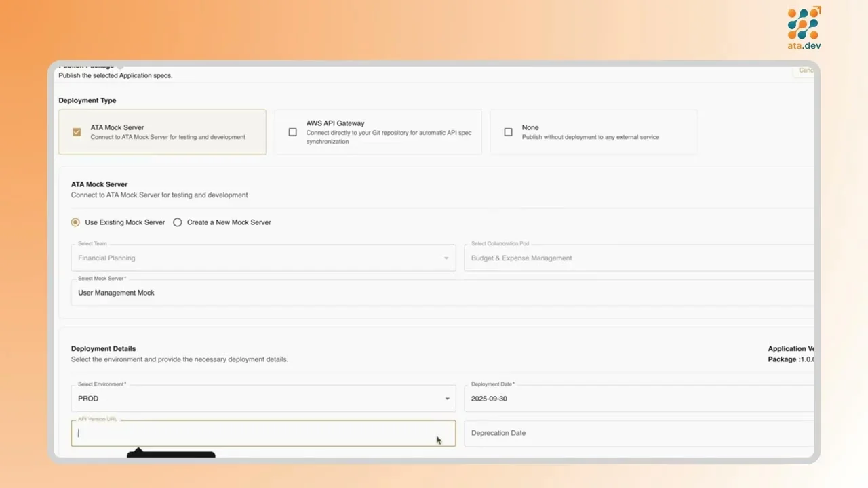868x488 pixels.
Task: Click the Budget & Expense Management pod value
Action: 521,258
